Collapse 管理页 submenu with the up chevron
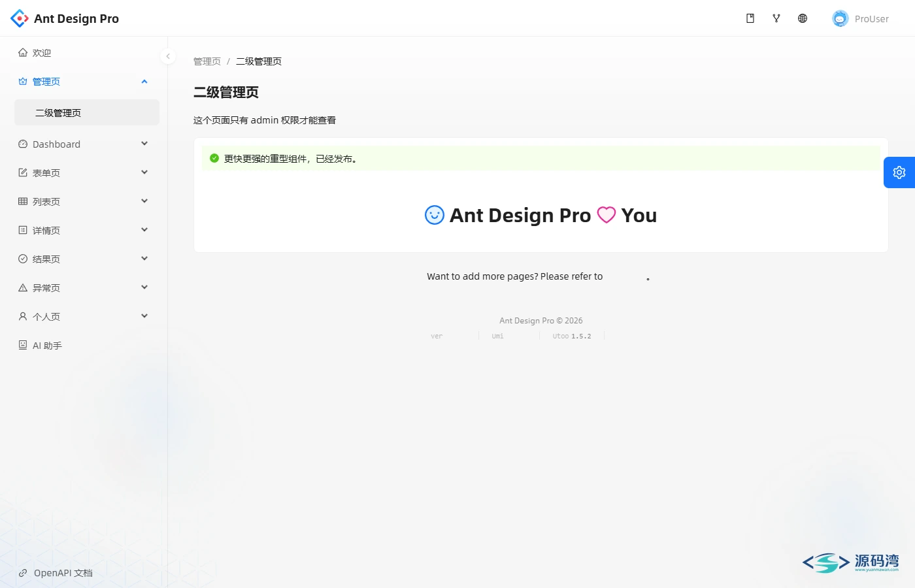The image size is (915, 588). point(144,82)
